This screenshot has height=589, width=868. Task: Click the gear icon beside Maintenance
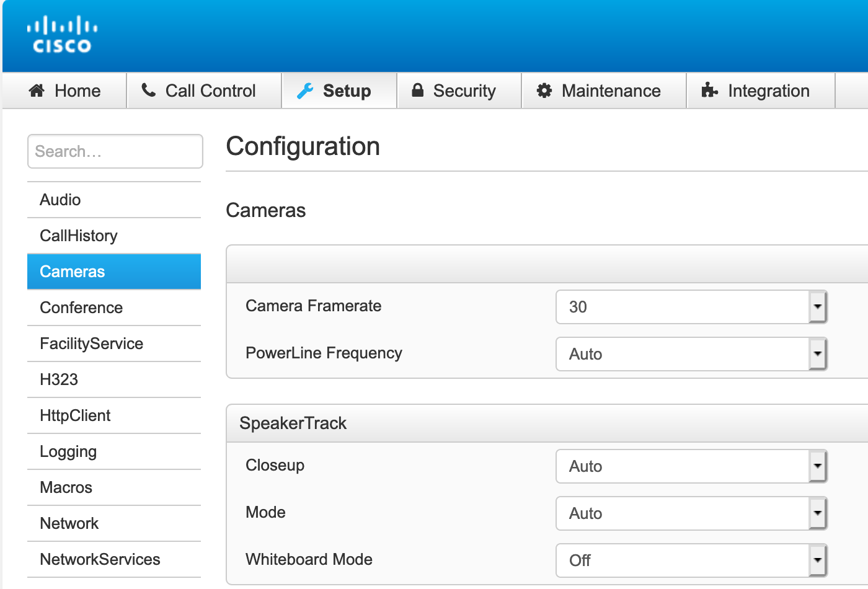pyautogui.click(x=544, y=91)
